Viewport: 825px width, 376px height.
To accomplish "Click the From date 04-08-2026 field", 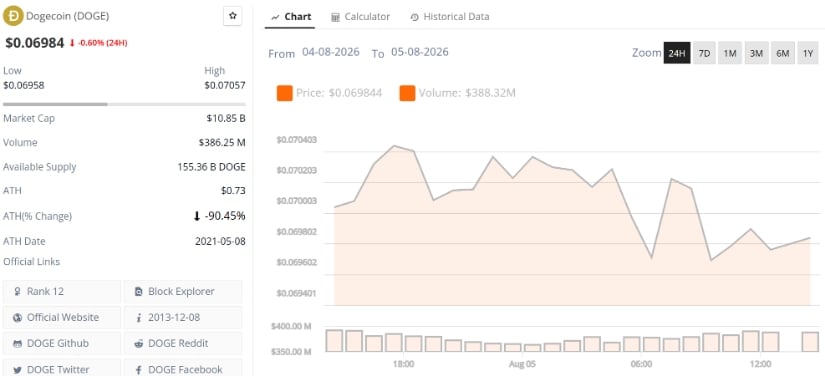I will (x=331, y=52).
